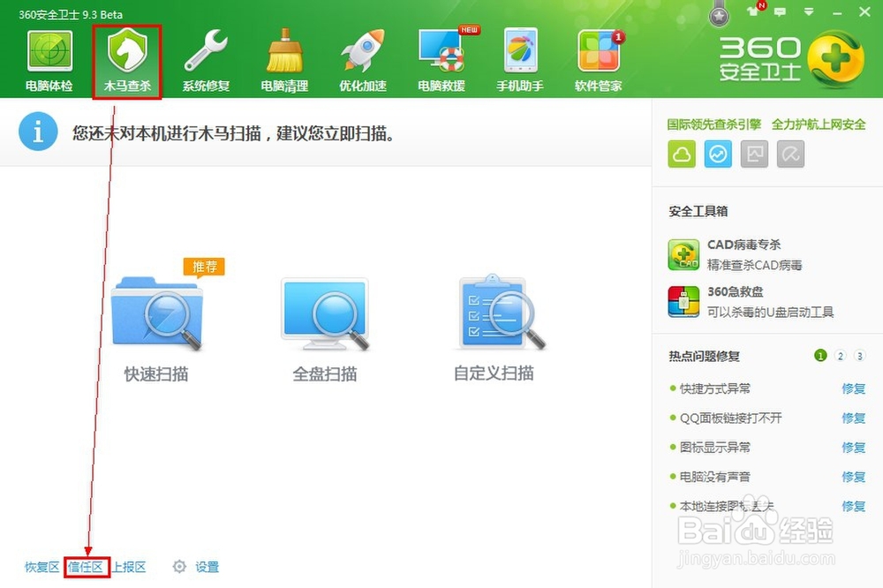This screenshot has width=883, height=588.
Task: Open 设置 settings link
Action: tap(207, 567)
